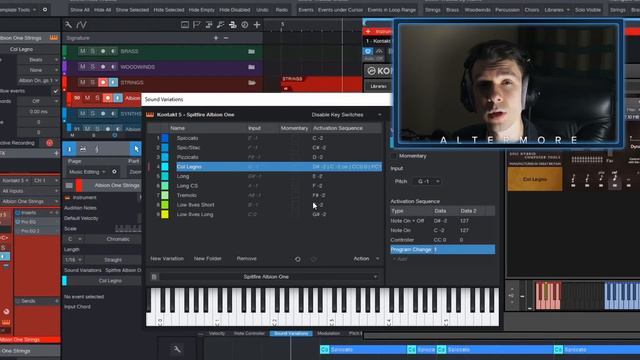Open the scale root C dropdown
This screenshot has height=360, width=640.
(x=74, y=239)
